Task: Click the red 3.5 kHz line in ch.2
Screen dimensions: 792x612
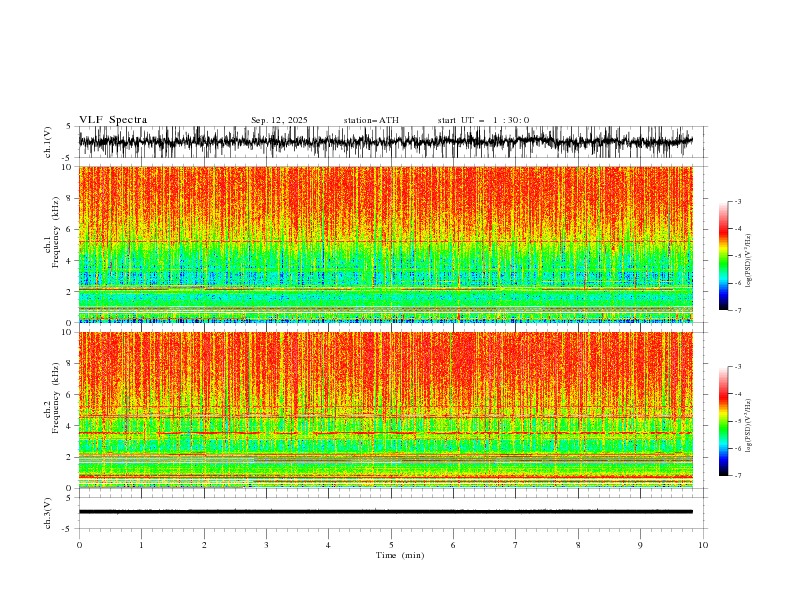Action: [386, 433]
